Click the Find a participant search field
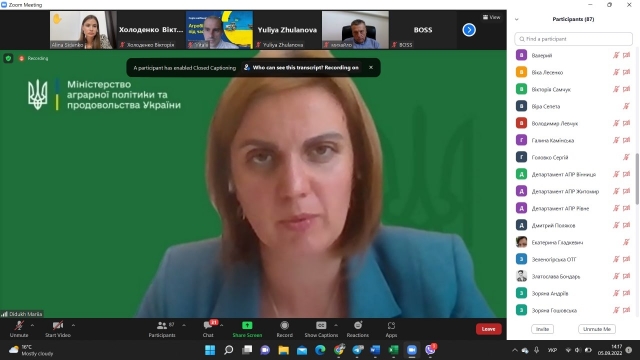Viewport: 640px width, 360px height. (573, 39)
